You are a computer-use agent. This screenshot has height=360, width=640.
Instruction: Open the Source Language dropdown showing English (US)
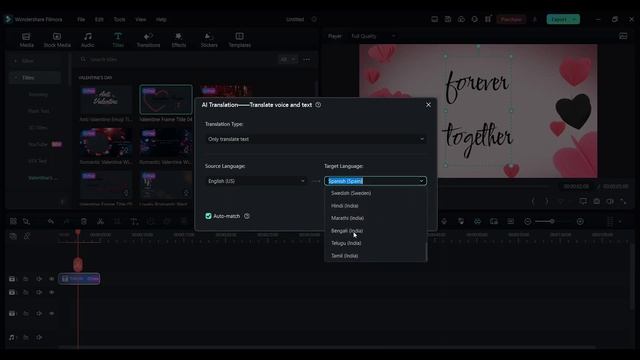click(256, 181)
